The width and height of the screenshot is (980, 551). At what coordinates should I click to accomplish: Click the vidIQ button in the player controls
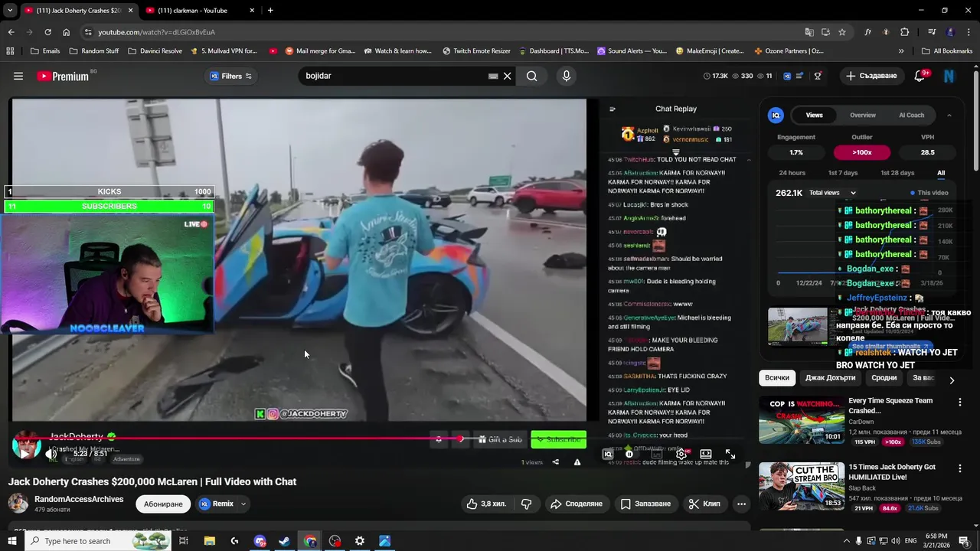click(x=608, y=454)
